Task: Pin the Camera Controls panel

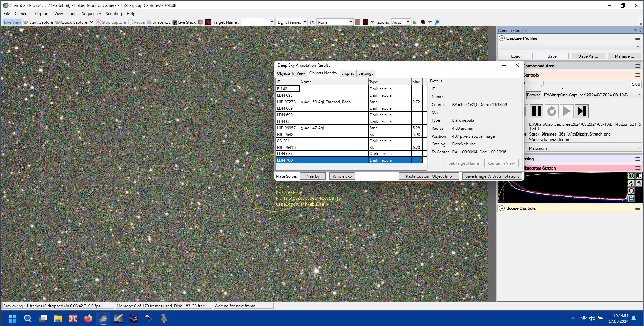Action: pos(640,30)
